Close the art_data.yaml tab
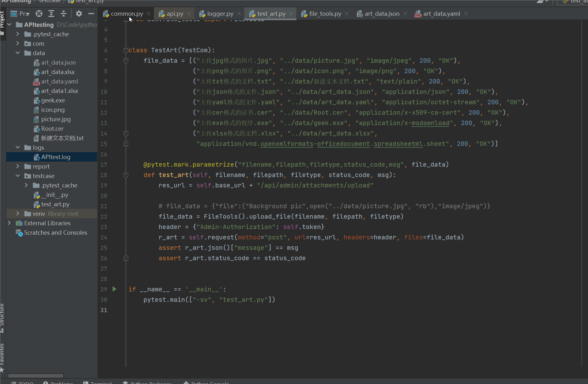 [466, 14]
